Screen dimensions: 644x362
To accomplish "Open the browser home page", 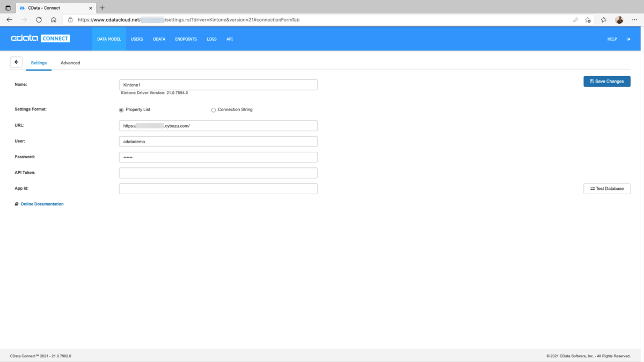I will 54,20.
